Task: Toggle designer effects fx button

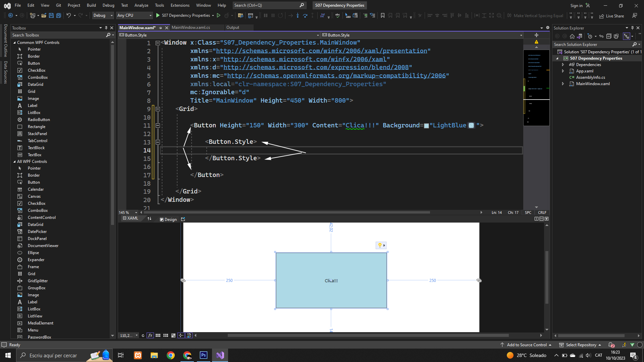Action: pos(150,336)
